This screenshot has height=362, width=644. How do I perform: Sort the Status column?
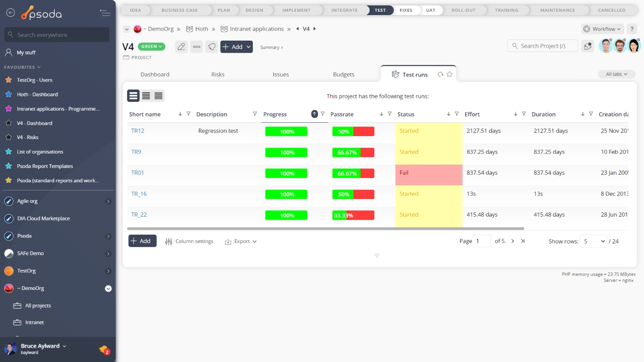[x=449, y=114]
